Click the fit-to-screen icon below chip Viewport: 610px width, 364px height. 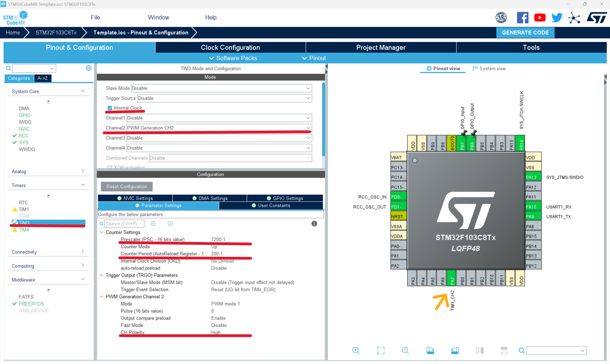click(x=380, y=350)
